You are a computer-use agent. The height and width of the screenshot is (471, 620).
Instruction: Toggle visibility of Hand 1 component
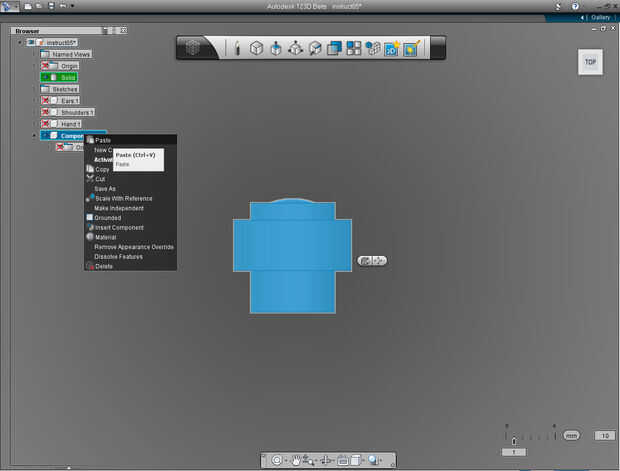tap(45, 124)
